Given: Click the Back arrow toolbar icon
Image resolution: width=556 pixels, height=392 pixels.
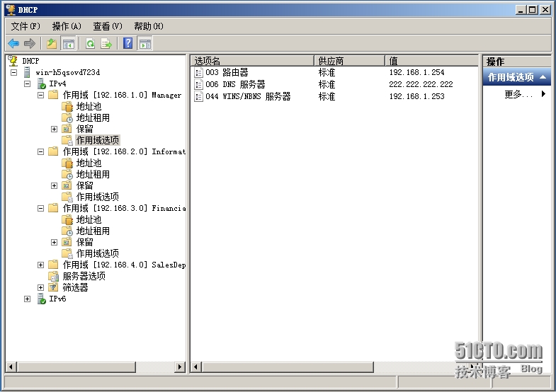Looking at the screenshot, I should (13, 44).
